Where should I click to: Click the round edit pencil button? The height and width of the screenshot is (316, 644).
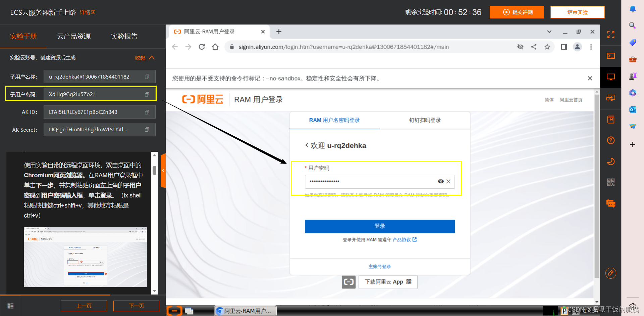tap(611, 273)
